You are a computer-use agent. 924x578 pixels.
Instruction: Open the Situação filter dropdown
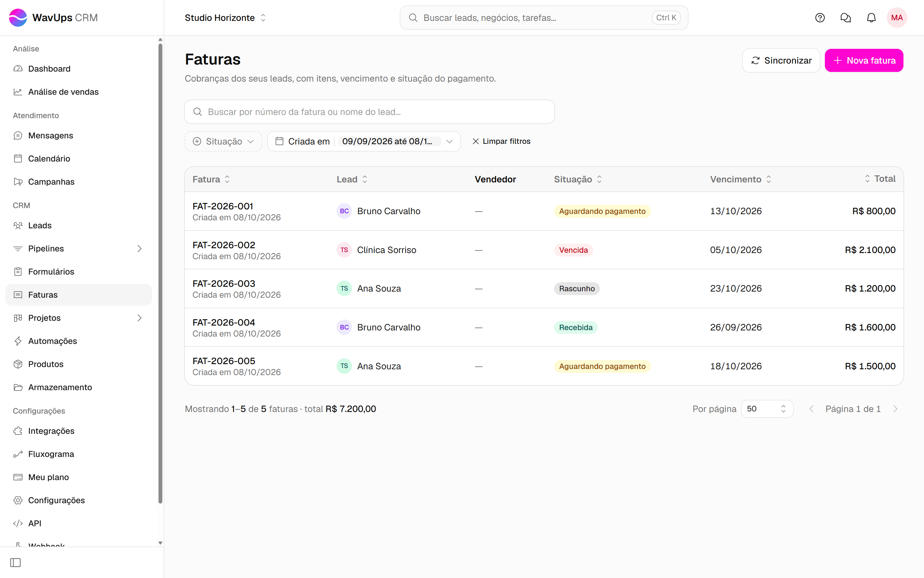[223, 141]
